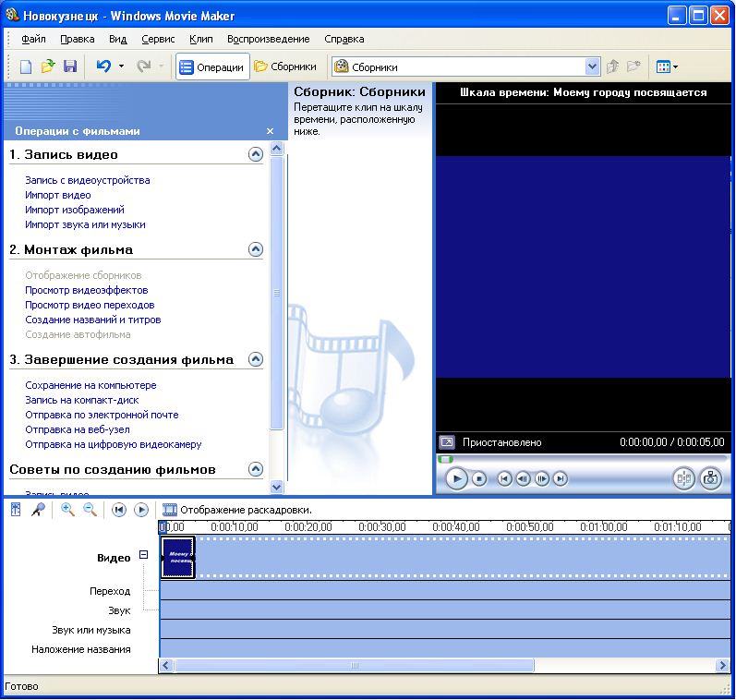Play the timeline from toolbar
The width and height of the screenshot is (736, 700).
click(x=140, y=510)
